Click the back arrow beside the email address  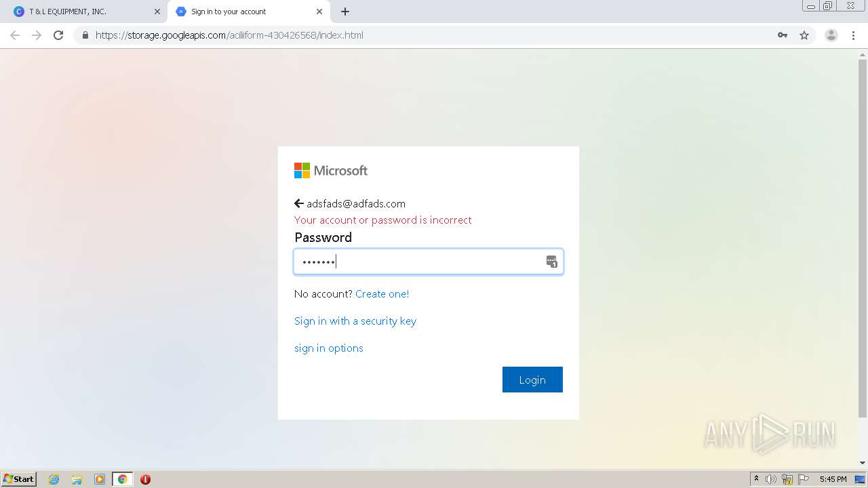pyautogui.click(x=298, y=203)
